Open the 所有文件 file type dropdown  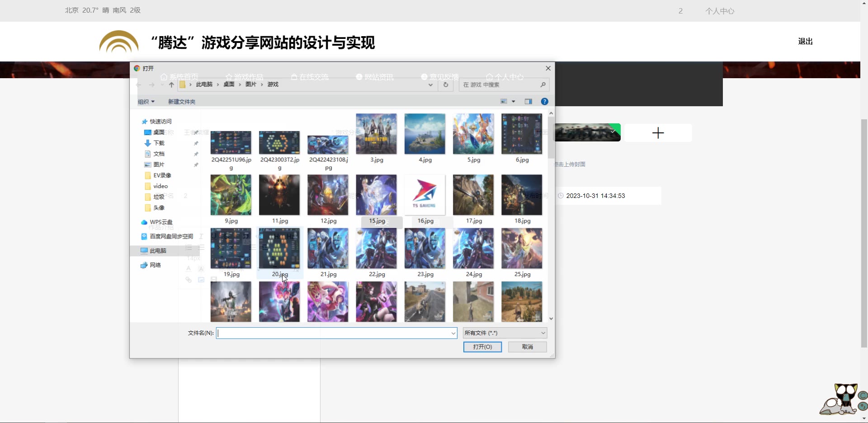click(505, 333)
